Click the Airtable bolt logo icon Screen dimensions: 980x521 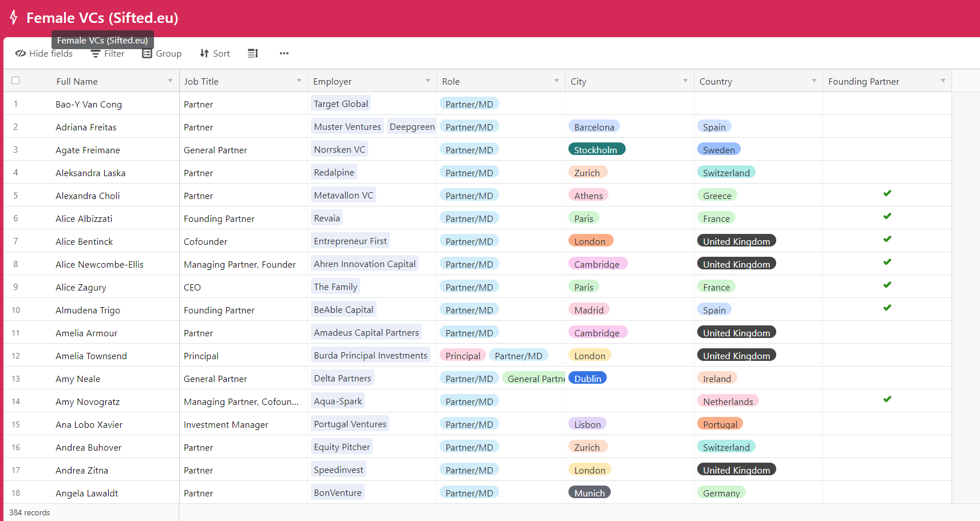pyautogui.click(x=14, y=18)
